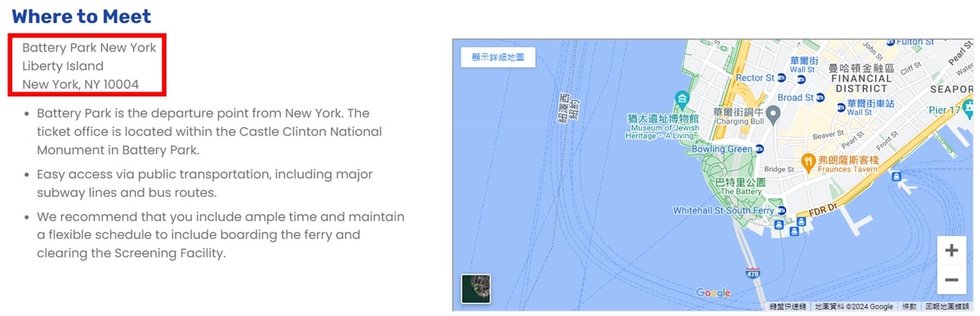
Task: Click the Rector St subway station icon
Action: coord(781,78)
